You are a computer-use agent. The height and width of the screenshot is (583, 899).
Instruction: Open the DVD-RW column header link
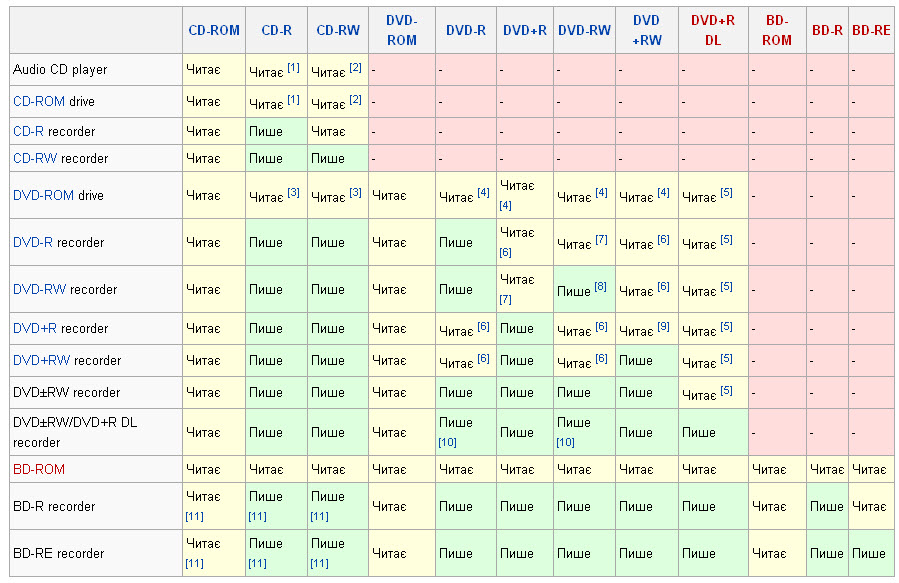[x=584, y=30]
